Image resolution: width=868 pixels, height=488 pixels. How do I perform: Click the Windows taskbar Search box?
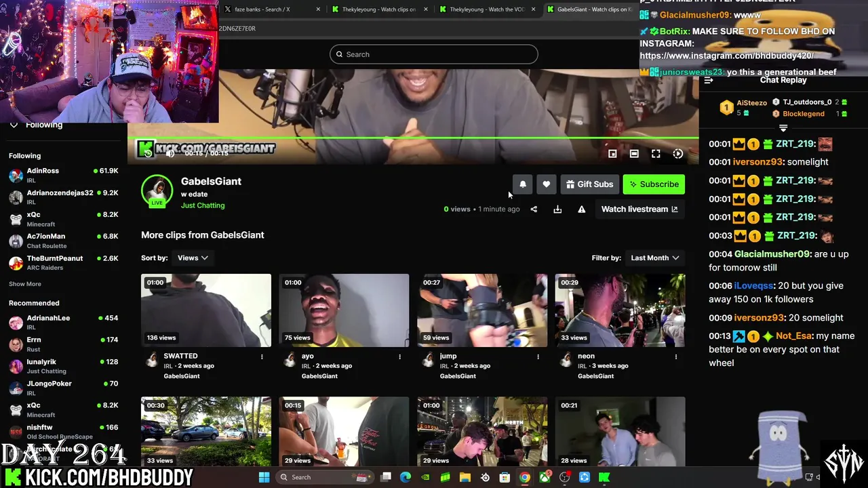click(x=323, y=477)
